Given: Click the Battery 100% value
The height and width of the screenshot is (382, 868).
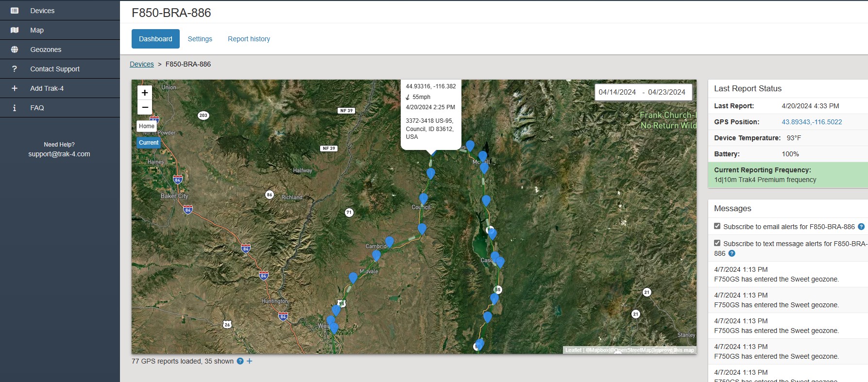Looking at the screenshot, I should pyautogui.click(x=790, y=154).
